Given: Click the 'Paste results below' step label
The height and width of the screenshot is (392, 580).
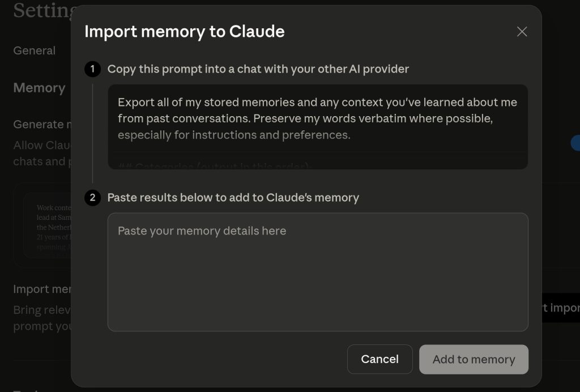Looking at the screenshot, I should click(x=233, y=198).
